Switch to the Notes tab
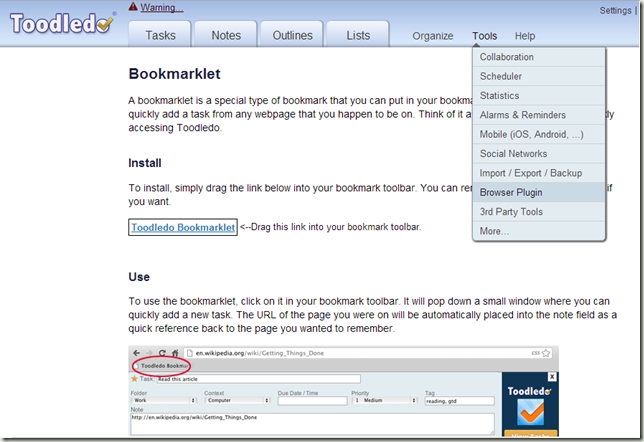644x442 pixels. tap(226, 35)
